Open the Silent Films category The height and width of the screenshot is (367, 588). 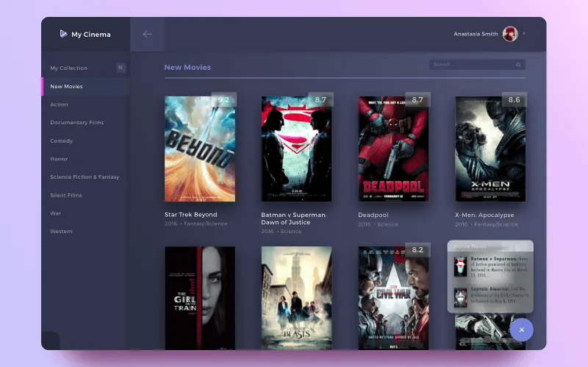pos(66,195)
